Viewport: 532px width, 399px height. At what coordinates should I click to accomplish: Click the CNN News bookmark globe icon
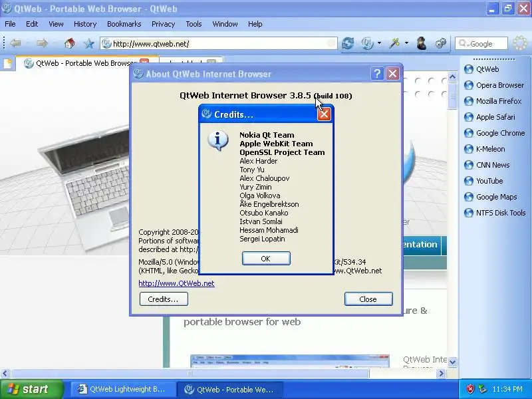coord(469,165)
